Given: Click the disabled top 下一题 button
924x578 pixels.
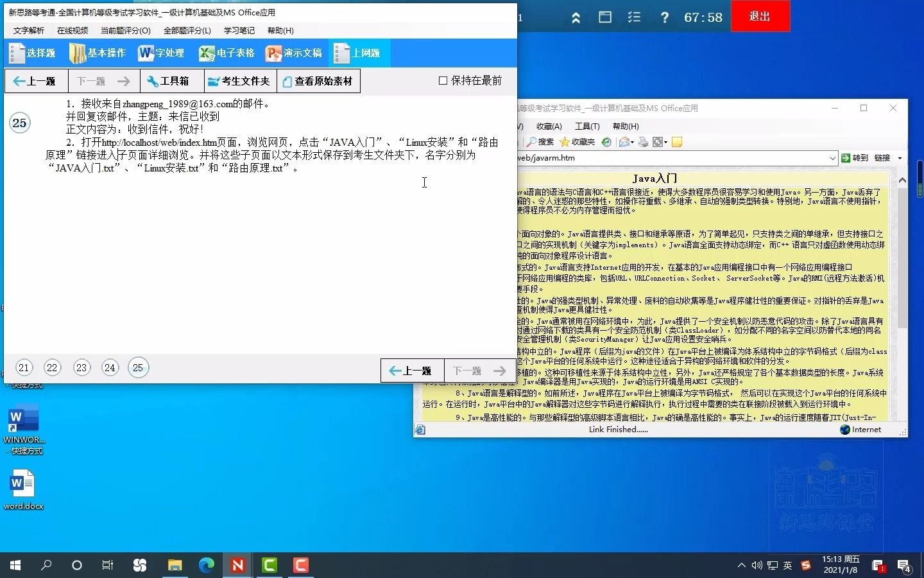Looking at the screenshot, I should click(103, 82).
